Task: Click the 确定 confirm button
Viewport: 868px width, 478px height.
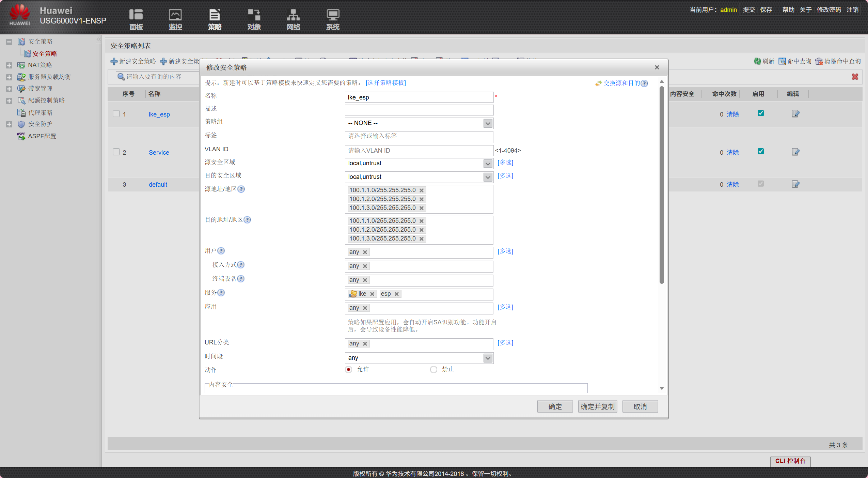Action: click(x=555, y=406)
